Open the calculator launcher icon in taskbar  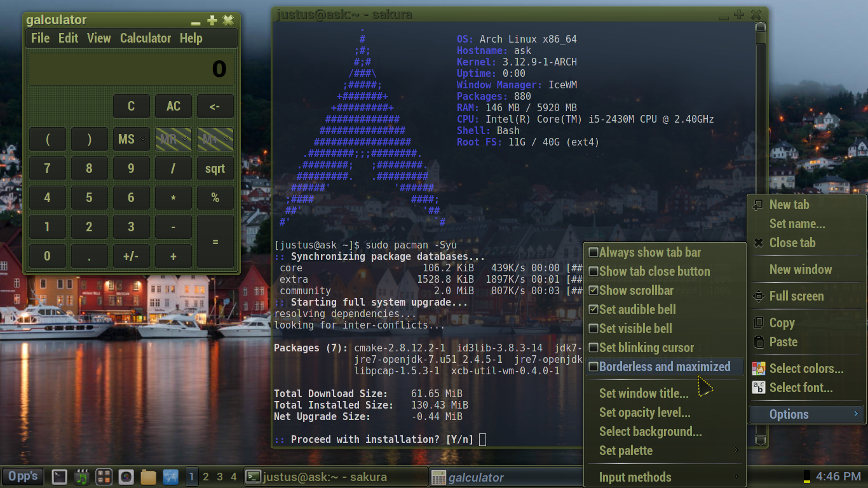coord(104,477)
